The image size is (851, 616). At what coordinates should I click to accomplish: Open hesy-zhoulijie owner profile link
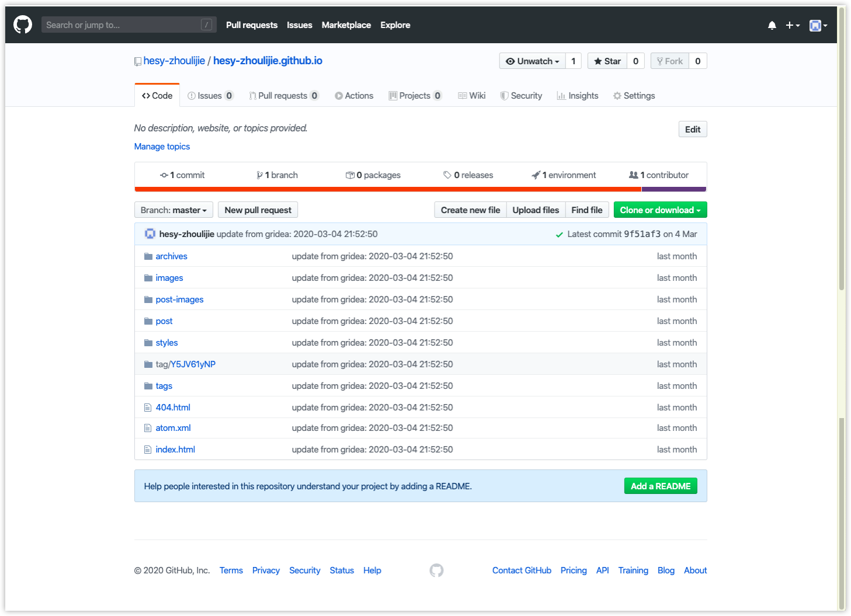click(174, 61)
